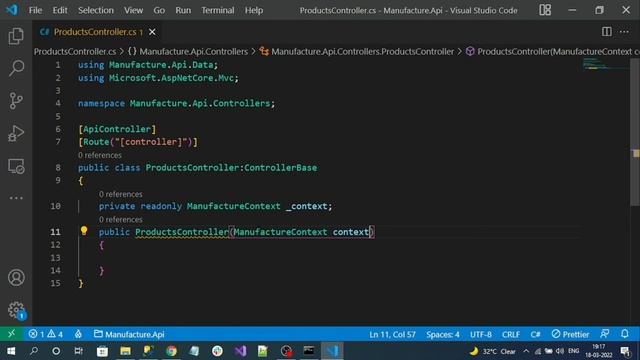The image size is (640, 360).
Task: Click the code minimap
Action: pyautogui.click(x=606, y=64)
